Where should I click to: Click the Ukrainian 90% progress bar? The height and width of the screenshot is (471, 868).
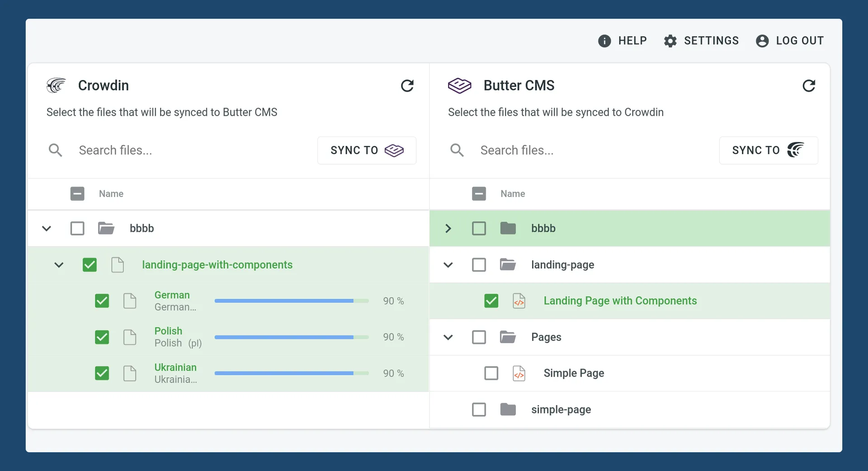(292, 373)
